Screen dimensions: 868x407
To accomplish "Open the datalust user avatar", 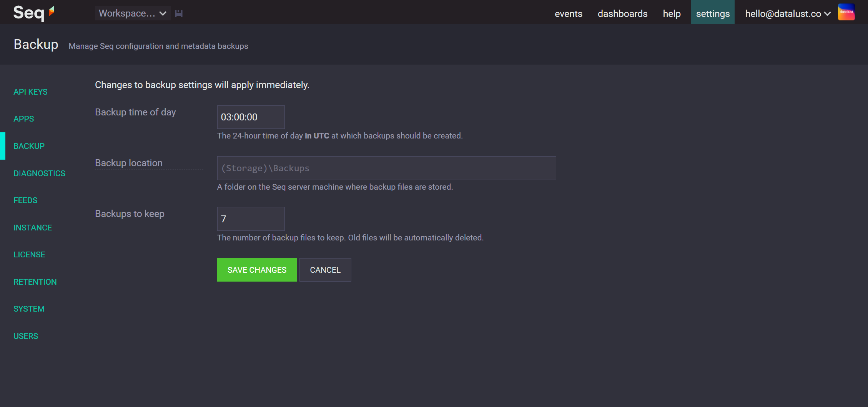I will (x=846, y=12).
